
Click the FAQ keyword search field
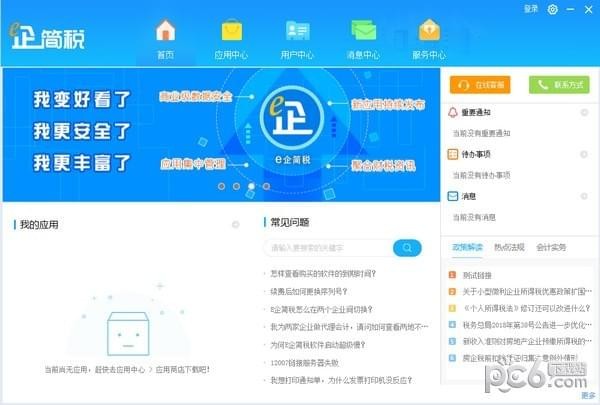[x=327, y=247]
